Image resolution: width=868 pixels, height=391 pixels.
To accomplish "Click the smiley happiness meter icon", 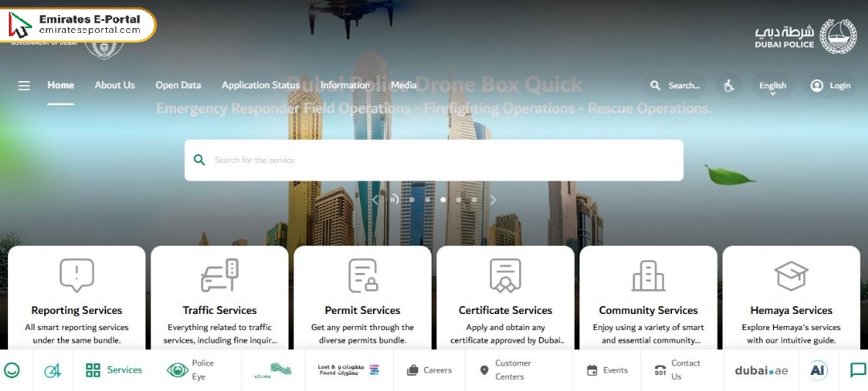I will [12, 370].
